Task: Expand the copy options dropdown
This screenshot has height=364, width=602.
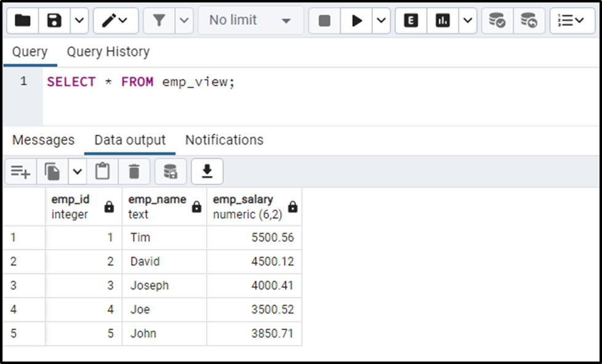Action: click(78, 172)
